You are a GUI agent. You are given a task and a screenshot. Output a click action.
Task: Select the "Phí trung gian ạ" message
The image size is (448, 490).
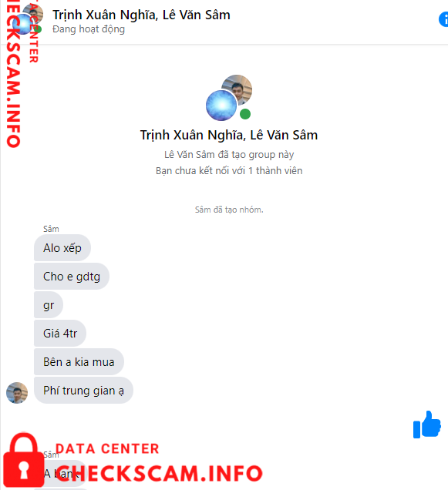point(83,391)
